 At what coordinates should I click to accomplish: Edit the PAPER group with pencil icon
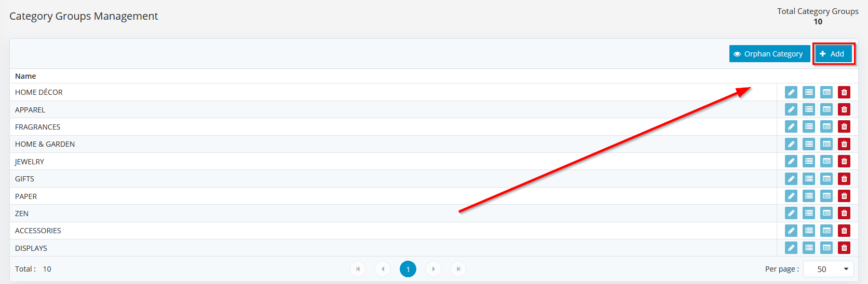[x=791, y=196]
